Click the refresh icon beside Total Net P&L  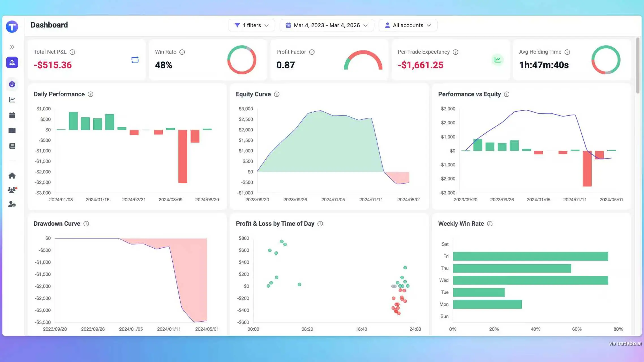pyautogui.click(x=135, y=60)
